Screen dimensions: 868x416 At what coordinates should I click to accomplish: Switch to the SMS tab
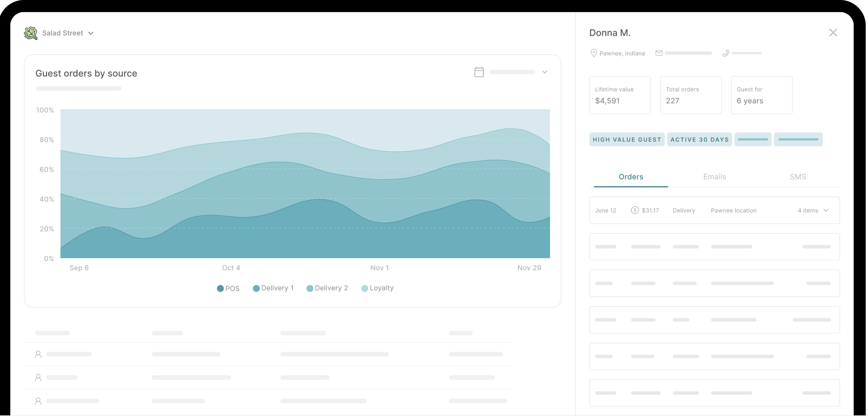pyautogui.click(x=798, y=177)
